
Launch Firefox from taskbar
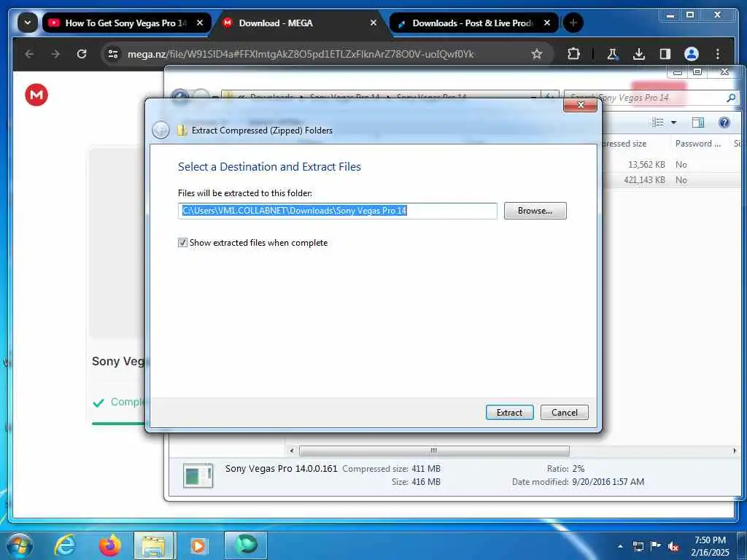[x=110, y=545]
